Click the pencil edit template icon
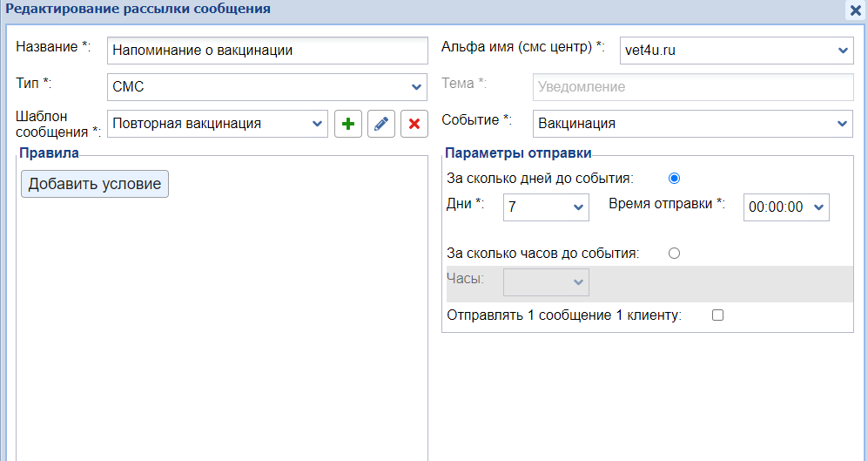The height and width of the screenshot is (461, 868). tap(380, 124)
